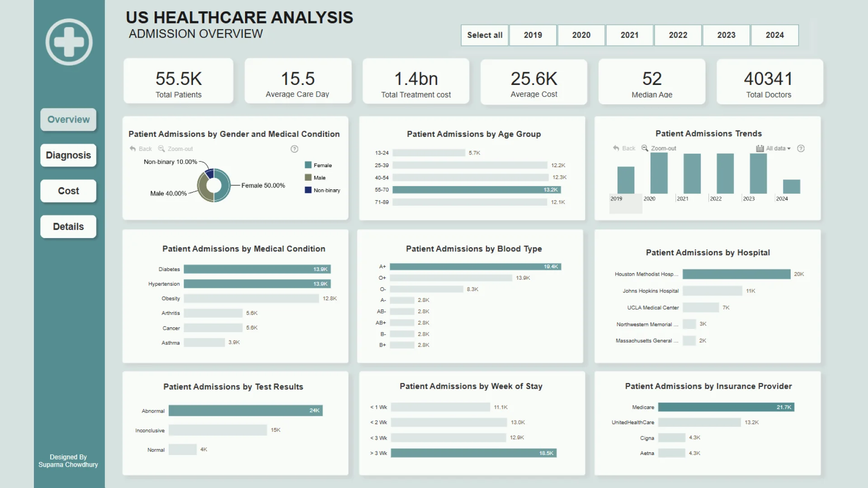Click the medical cross logo icon
This screenshot has width=868, height=488.
pyautogui.click(x=69, y=42)
